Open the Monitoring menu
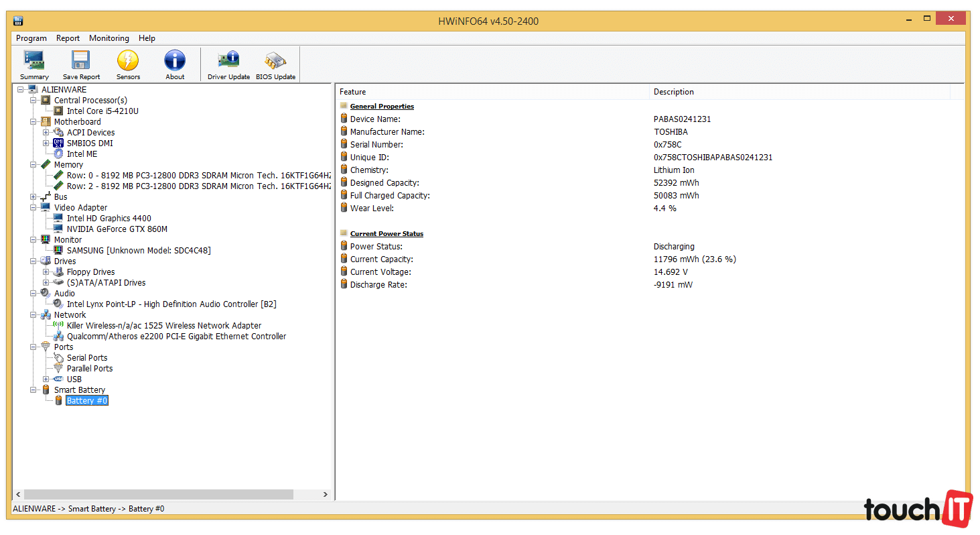 (x=109, y=38)
